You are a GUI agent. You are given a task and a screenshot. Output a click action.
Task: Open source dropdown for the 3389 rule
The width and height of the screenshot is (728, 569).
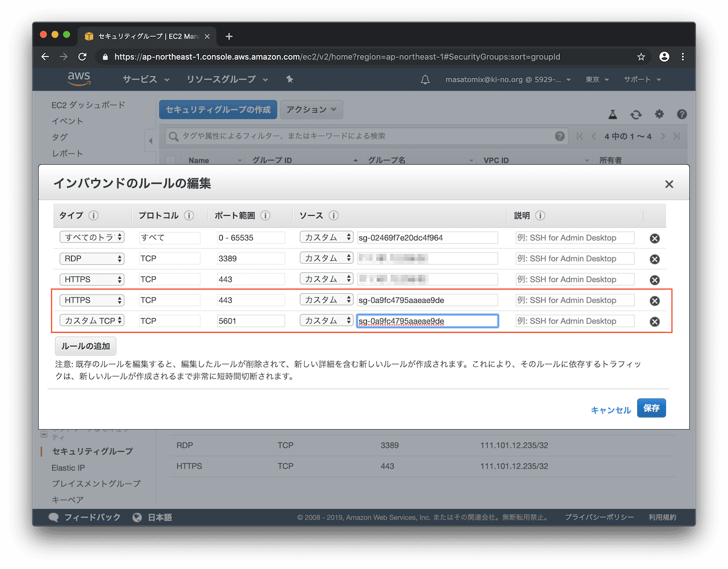[x=326, y=258]
